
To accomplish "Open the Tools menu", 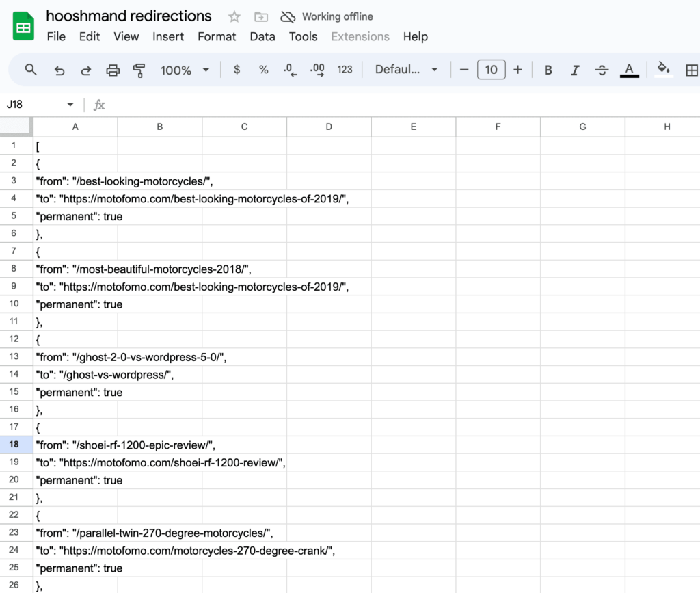I will click(x=303, y=37).
